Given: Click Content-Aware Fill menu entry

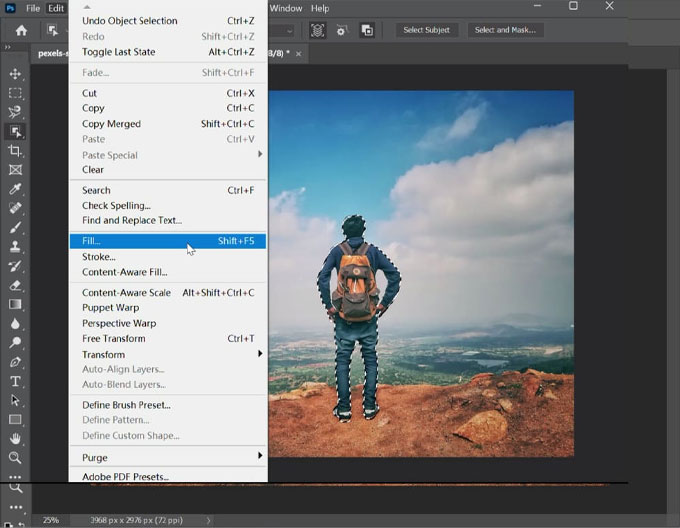Looking at the screenshot, I should pos(125,272).
